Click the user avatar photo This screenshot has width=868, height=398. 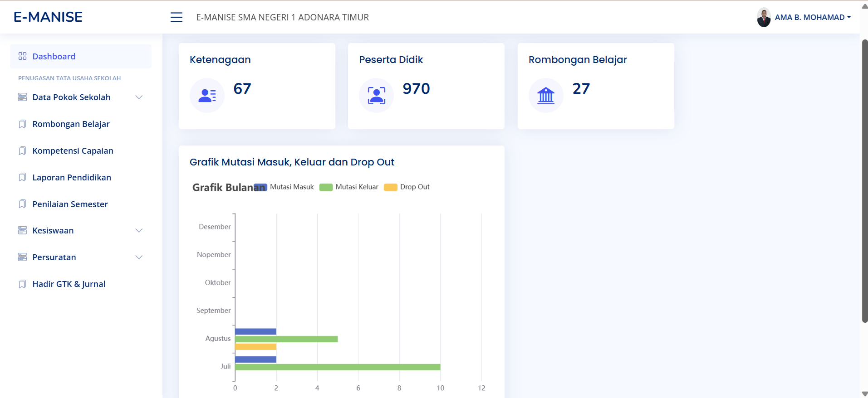pyautogui.click(x=764, y=17)
